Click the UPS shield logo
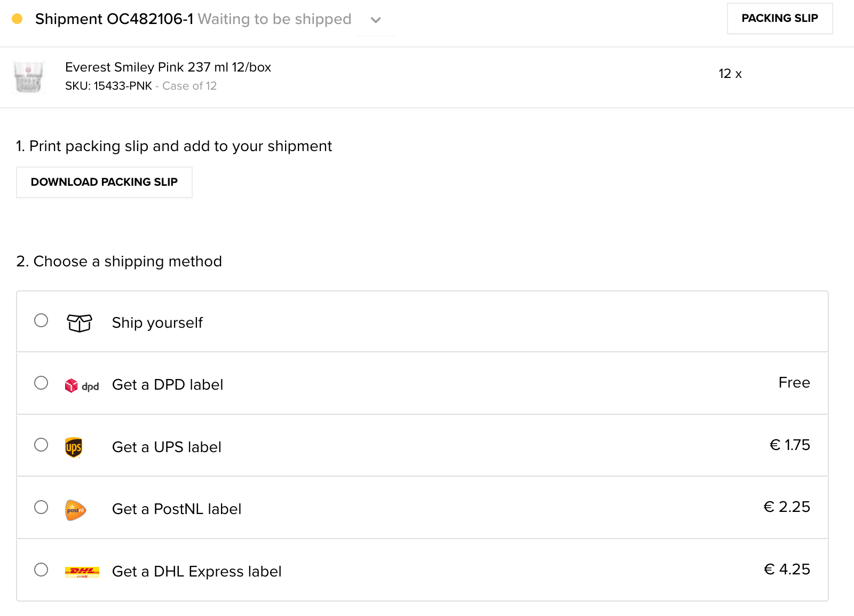Screen dimensions: 854x616 coord(74,446)
